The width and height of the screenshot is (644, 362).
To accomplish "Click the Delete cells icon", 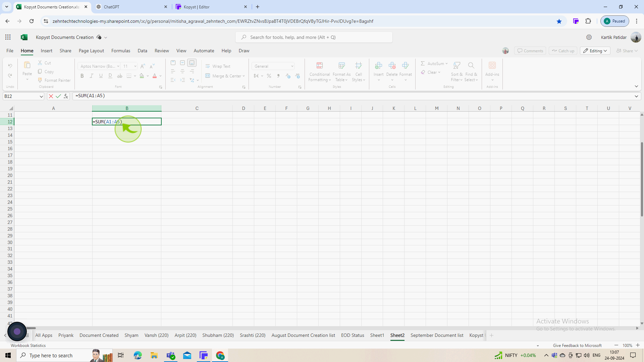I will tap(392, 65).
